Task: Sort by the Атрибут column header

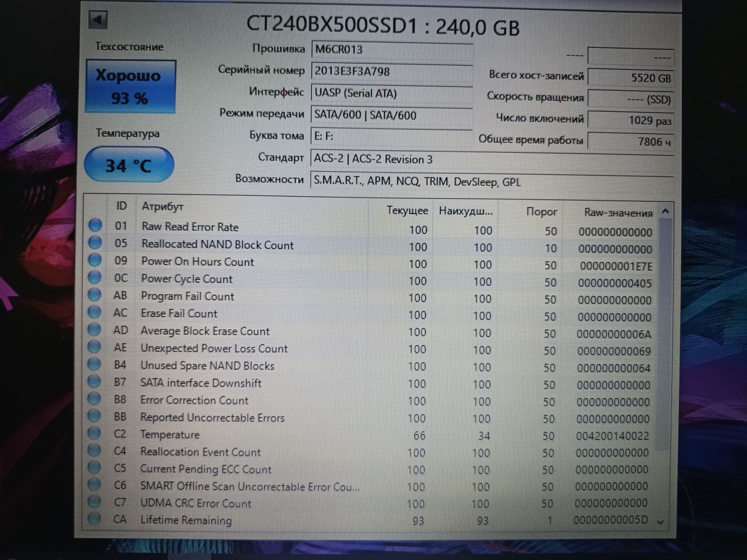Action: pos(162,206)
